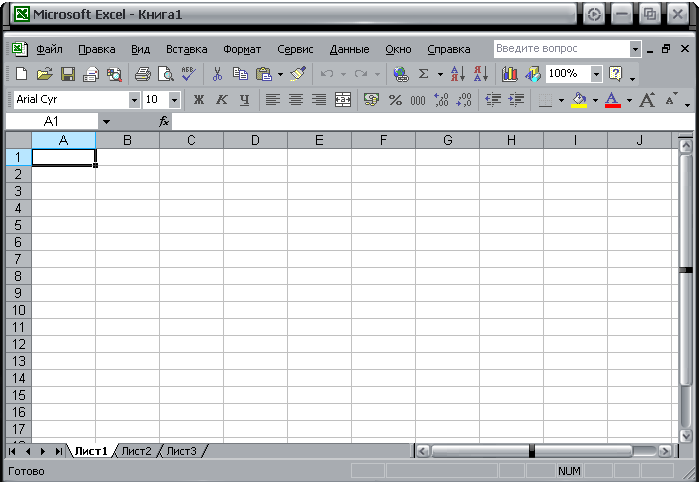The width and height of the screenshot is (699, 482).
Task: Open the Формат menu
Action: 242,49
